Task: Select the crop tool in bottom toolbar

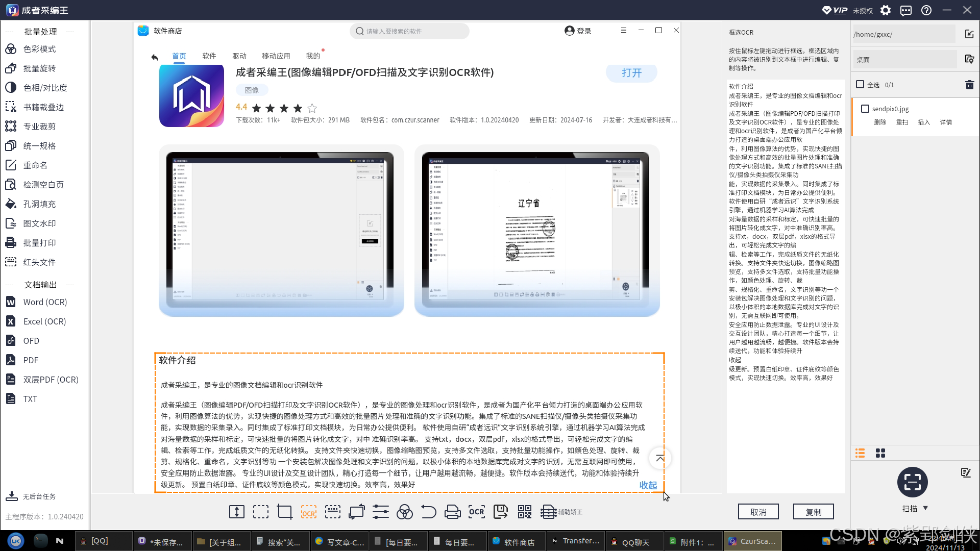Action: pyautogui.click(x=285, y=512)
